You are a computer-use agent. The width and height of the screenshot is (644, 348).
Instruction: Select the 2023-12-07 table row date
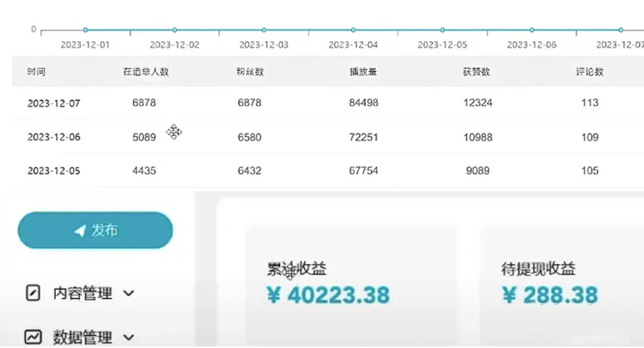(x=54, y=103)
